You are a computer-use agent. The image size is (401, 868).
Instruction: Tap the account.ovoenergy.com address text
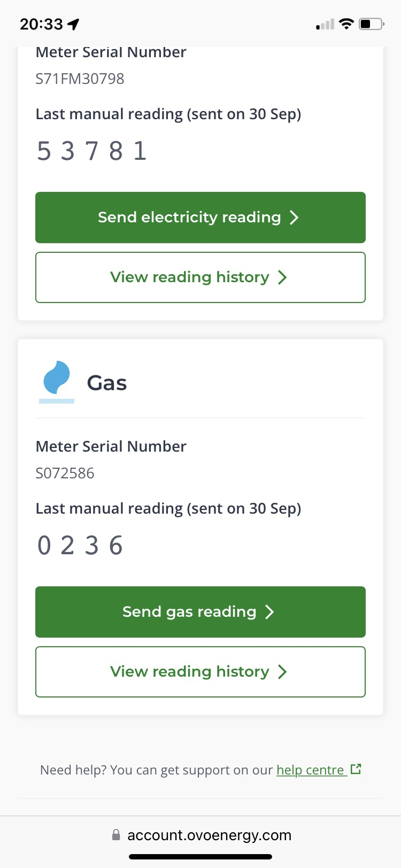209,835
